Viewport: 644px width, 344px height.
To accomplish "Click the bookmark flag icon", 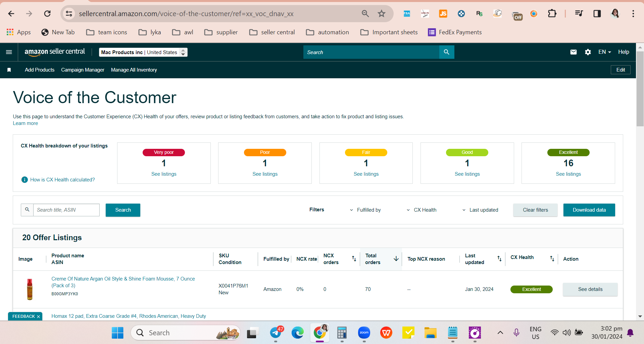I will click(x=9, y=70).
